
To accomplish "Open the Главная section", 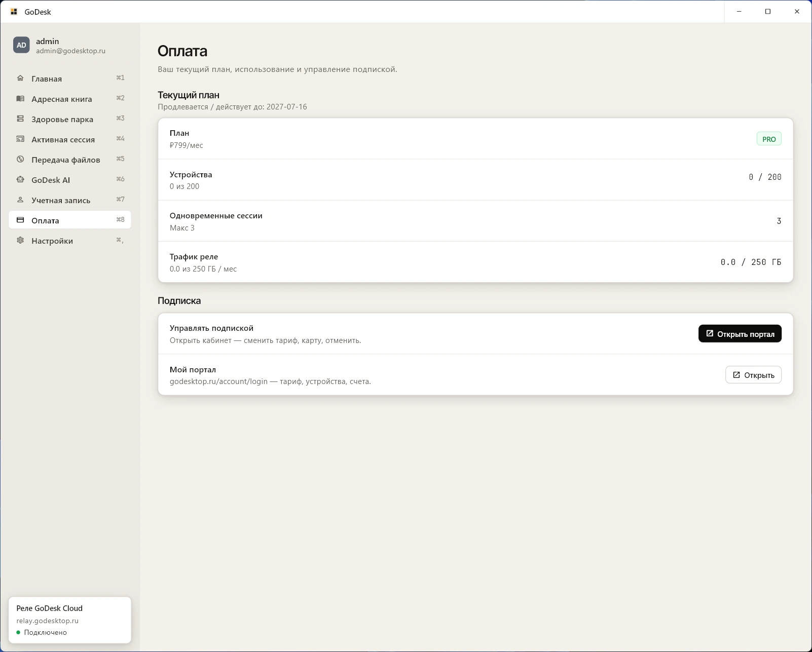I will [x=70, y=78].
